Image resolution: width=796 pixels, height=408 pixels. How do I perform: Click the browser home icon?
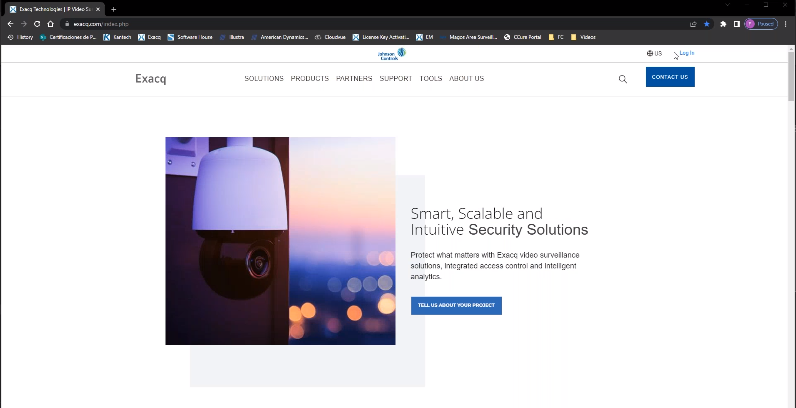50,23
